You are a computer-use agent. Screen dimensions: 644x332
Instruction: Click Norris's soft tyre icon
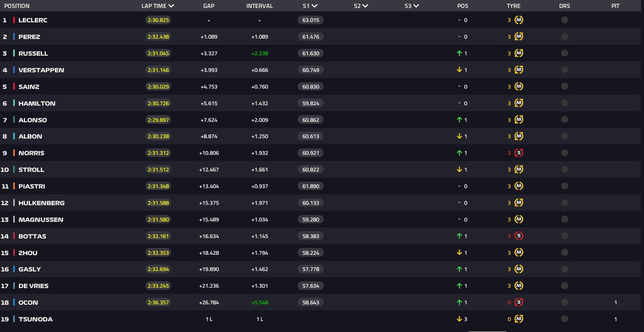click(x=519, y=153)
